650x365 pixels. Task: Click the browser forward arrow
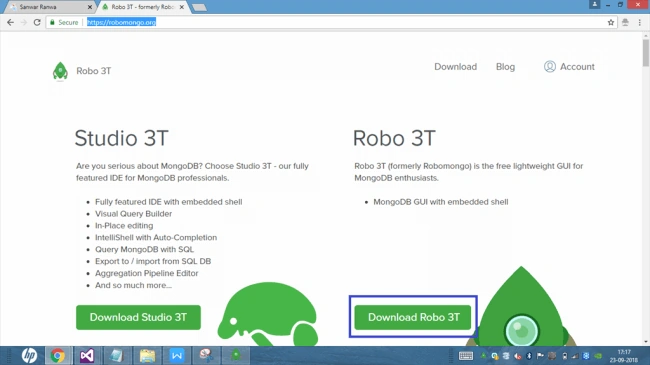coord(24,22)
